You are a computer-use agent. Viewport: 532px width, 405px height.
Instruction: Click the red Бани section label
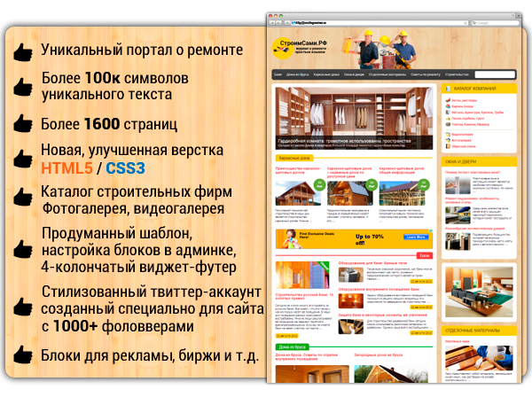point(425,256)
